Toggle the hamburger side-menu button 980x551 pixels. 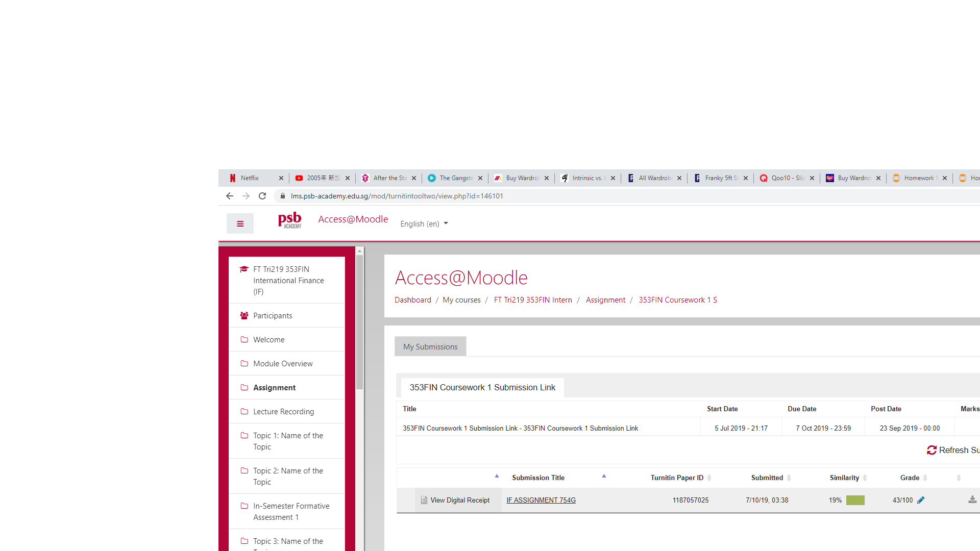click(240, 223)
